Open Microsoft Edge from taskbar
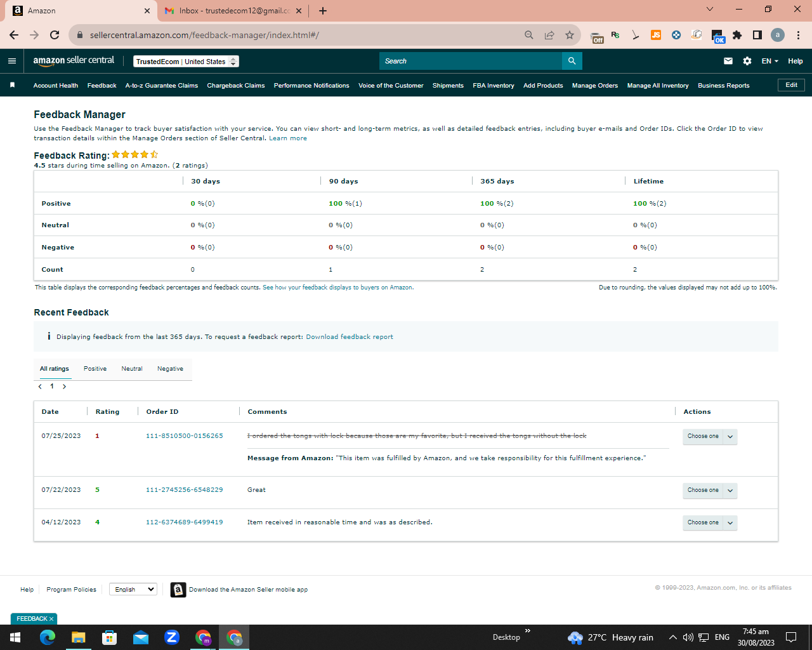Image resolution: width=812 pixels, height=650 pixels. coord(48,637)
